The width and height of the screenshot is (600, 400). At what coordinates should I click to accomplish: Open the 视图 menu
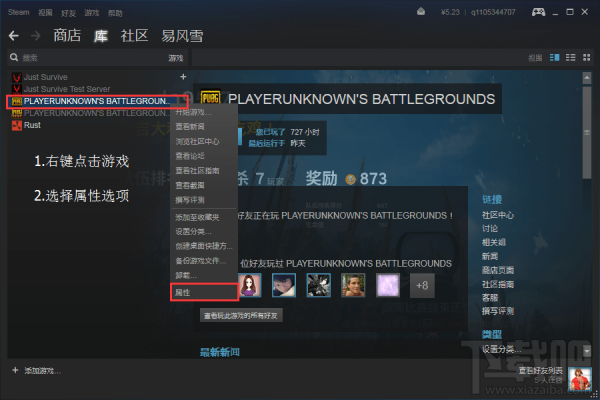(45, 13)
